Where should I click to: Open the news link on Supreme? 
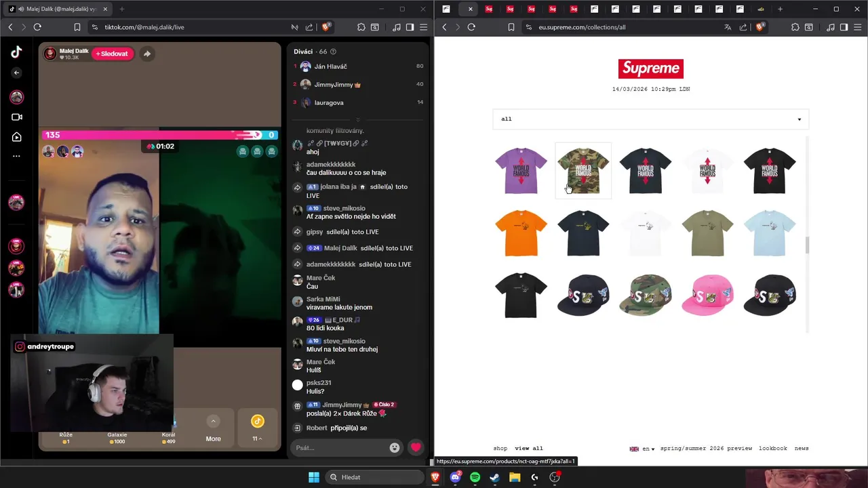click(802, 448)
